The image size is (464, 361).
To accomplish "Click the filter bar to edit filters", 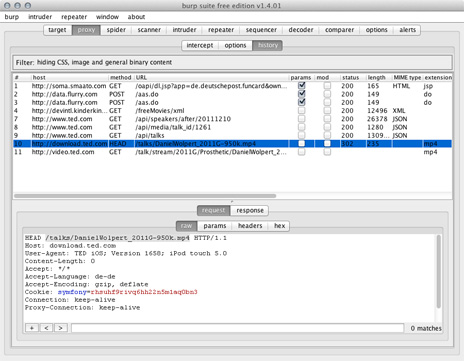I will (x=232, y=62).
